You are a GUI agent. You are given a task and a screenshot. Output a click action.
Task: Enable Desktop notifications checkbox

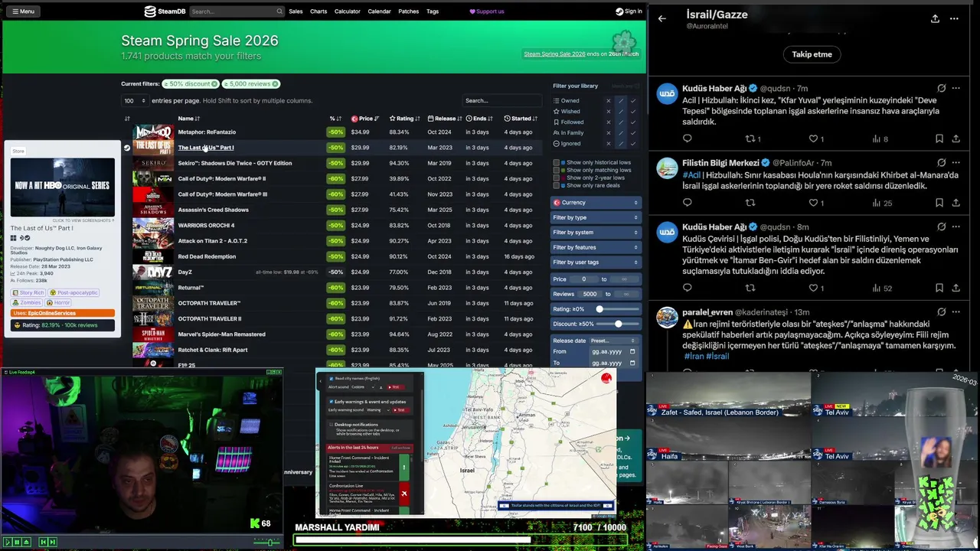332,424
